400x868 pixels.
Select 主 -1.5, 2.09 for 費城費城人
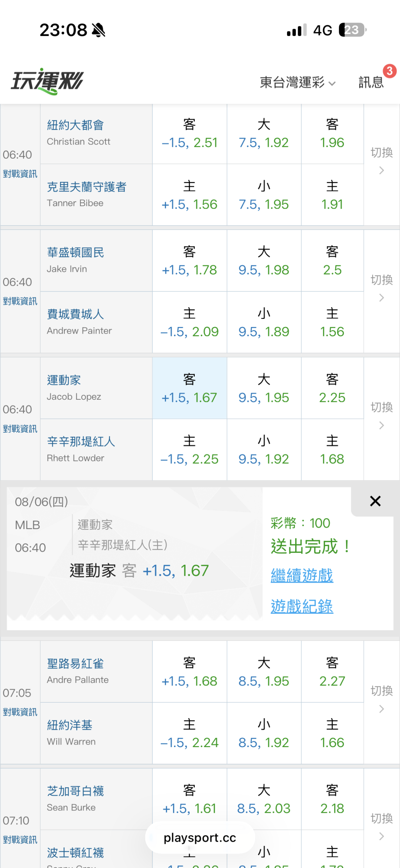point(190,323)
